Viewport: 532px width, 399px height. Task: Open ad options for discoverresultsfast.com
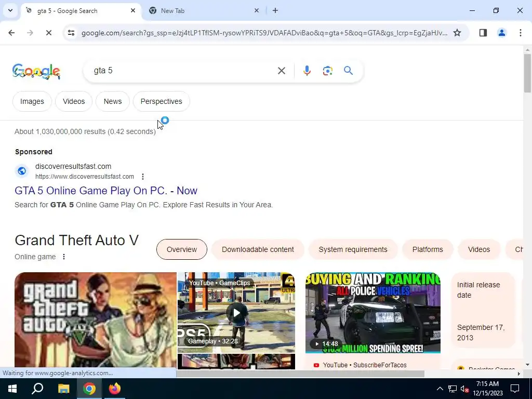(x=143, y=177)
